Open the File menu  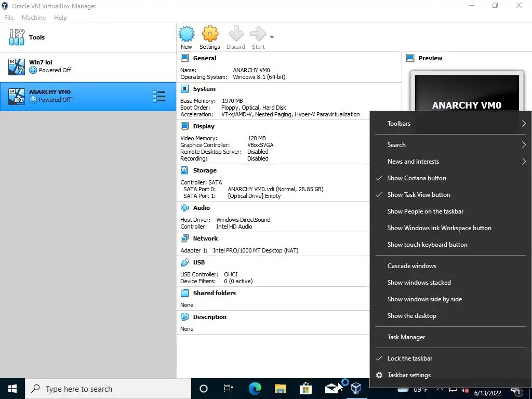(x=9, y=17)
